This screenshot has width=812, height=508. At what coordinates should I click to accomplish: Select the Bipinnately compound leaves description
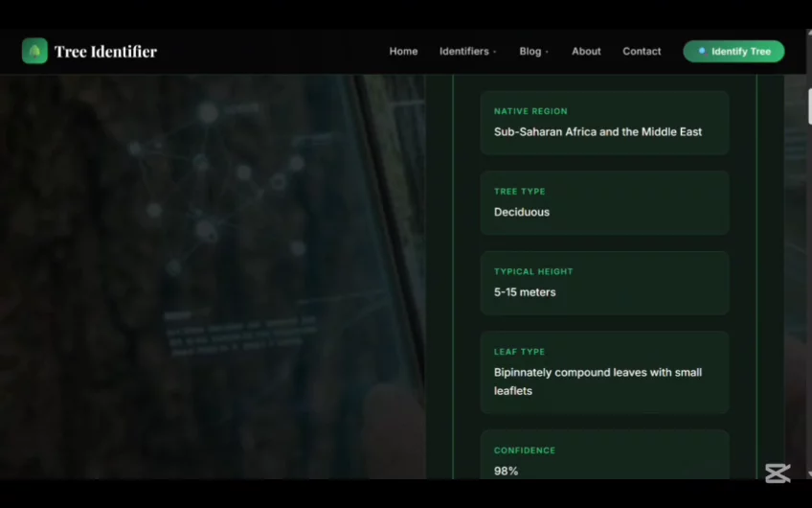coord(598,381)
